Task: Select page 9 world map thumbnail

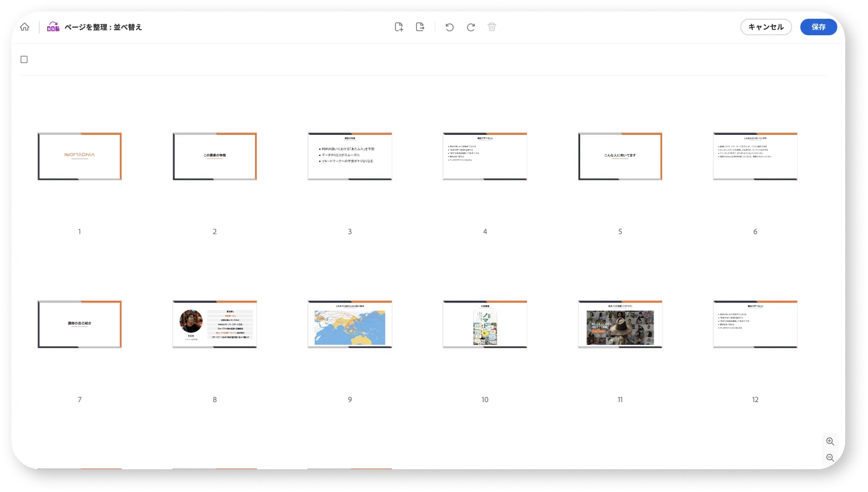Action: click(x=350, y=324)
